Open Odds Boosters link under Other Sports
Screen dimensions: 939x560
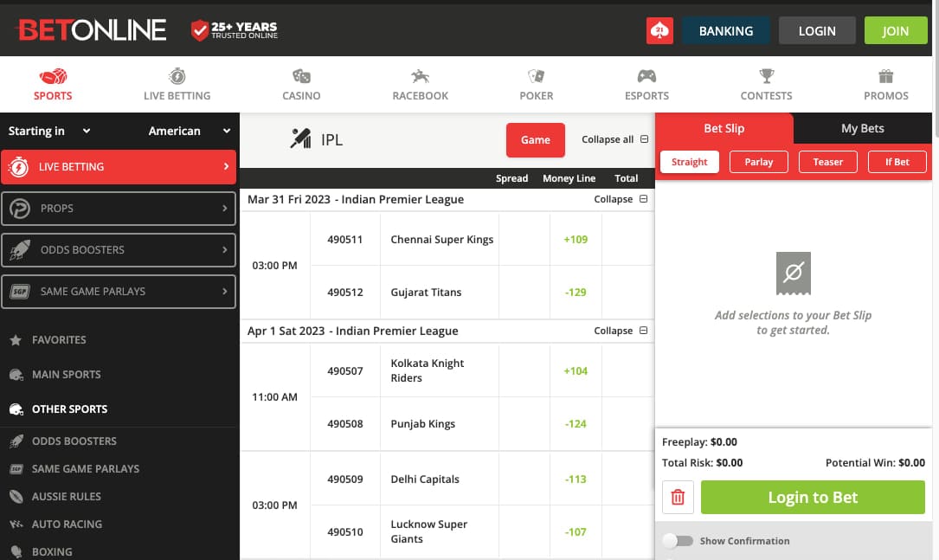pos(74,441)
